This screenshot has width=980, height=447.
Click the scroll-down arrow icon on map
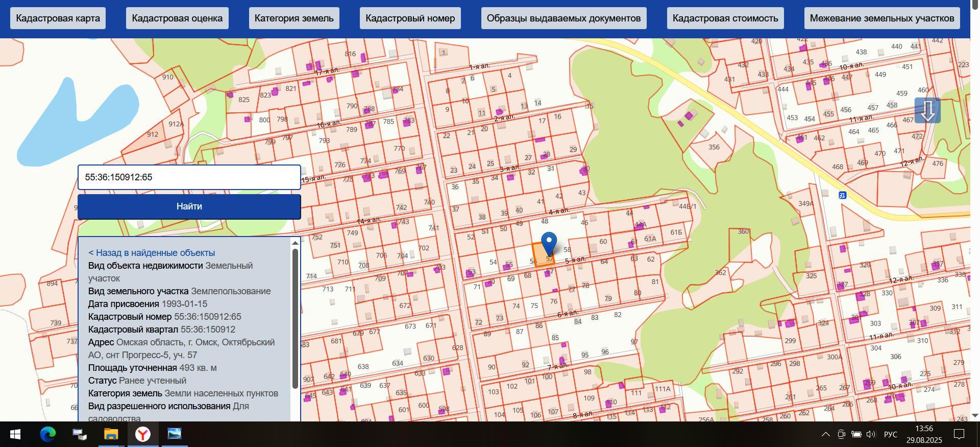pyautogui.click(x=927, y=110)
